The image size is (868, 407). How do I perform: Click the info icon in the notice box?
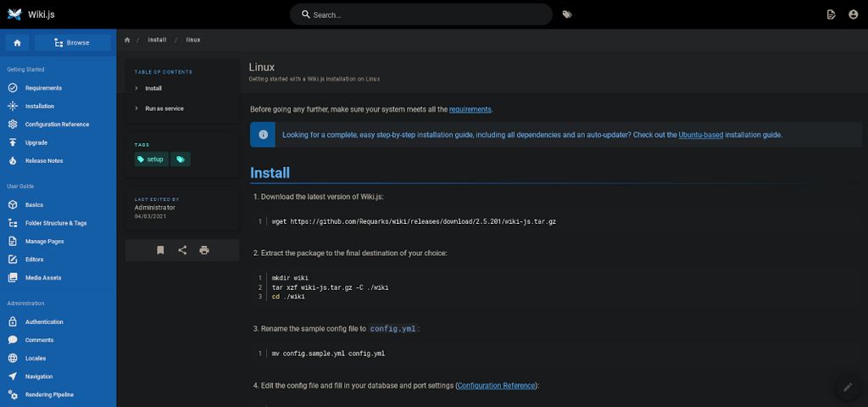point(263,135)
